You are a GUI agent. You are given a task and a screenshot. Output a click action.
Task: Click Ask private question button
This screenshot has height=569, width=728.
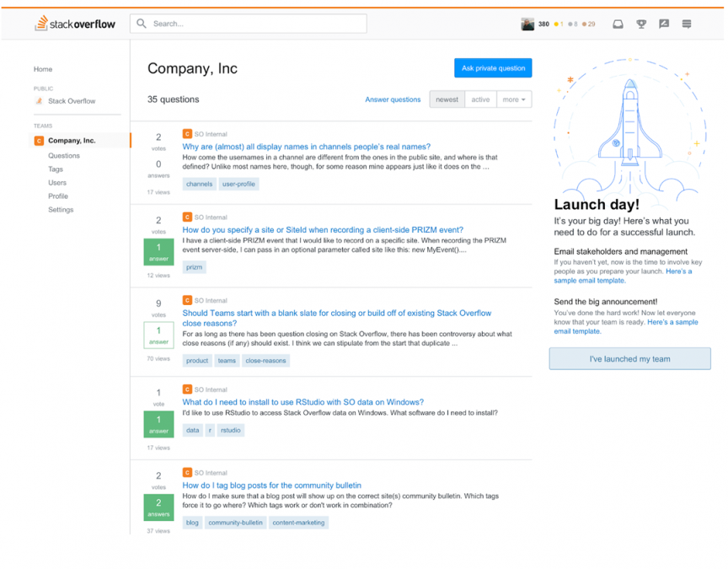493,67
